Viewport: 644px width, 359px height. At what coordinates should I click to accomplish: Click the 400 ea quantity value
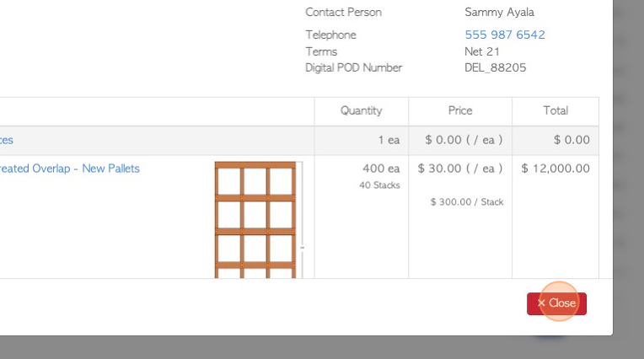[381, 169]
